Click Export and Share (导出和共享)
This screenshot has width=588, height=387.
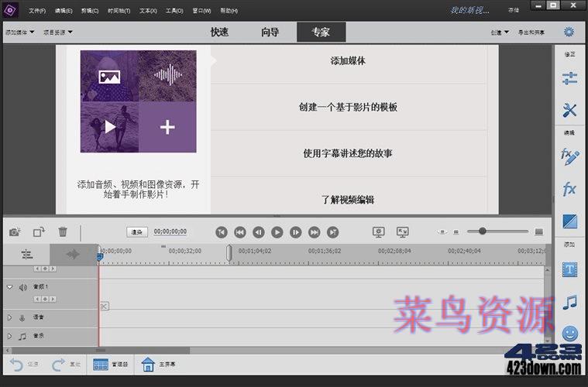(531, 33)
